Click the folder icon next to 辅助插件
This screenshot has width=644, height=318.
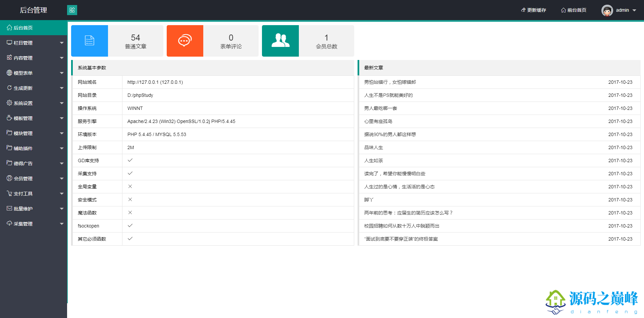click(9, 148)
